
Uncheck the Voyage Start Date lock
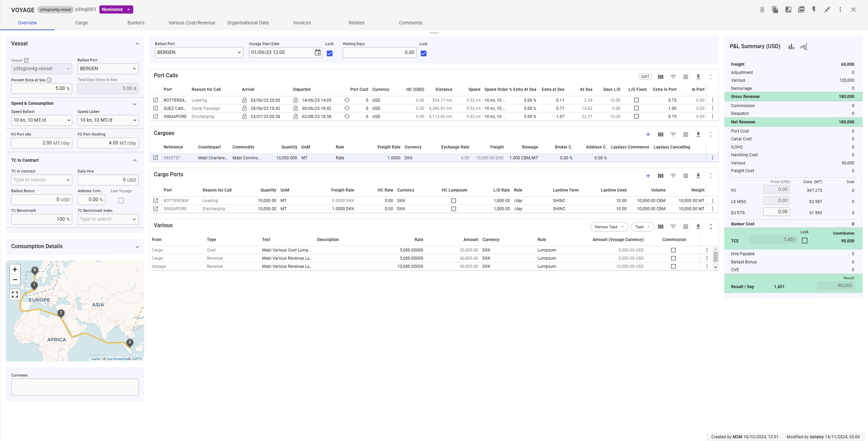pyautogui.click(x=330, y=54)
